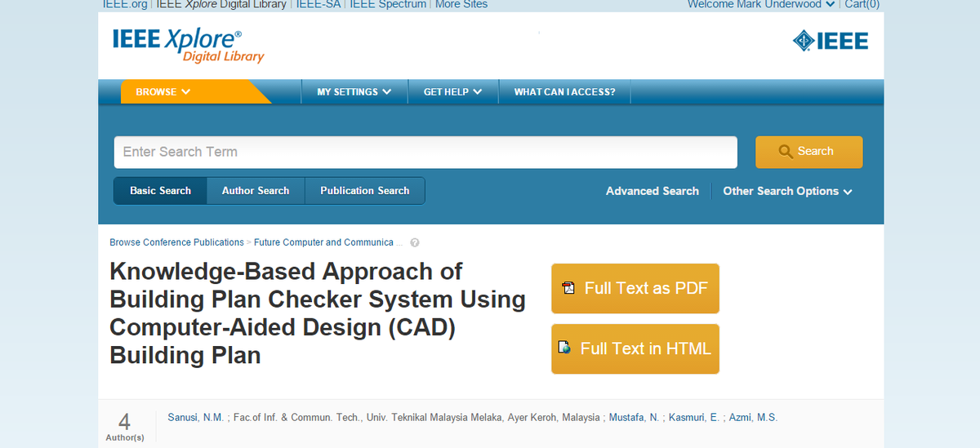Open the BROWSE dropdown menu
This screenshot has width=980, height=448.
163,92
